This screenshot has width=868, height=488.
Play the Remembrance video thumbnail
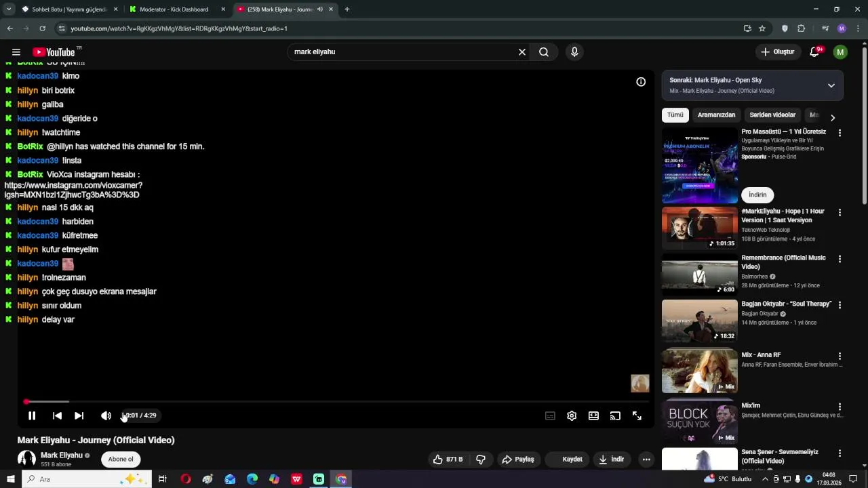(x=699, y=274)
